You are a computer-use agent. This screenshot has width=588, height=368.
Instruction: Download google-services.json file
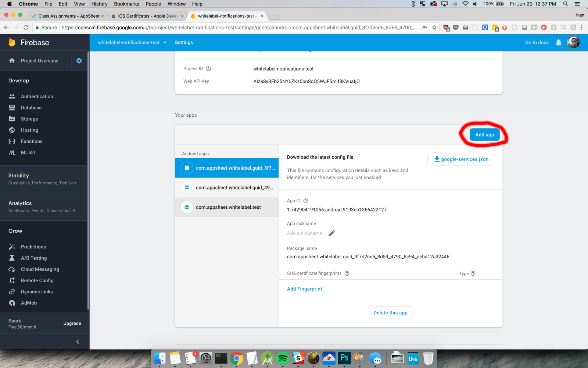coord(461,159)
